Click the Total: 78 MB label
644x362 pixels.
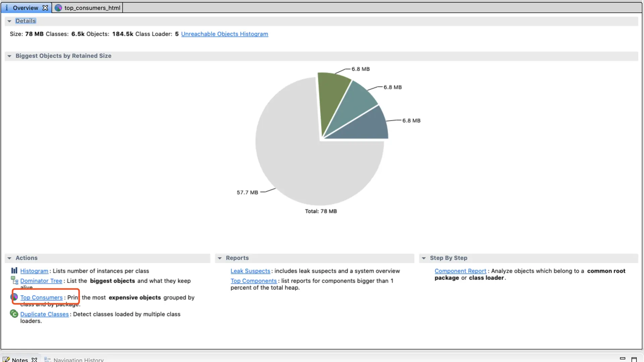pyautogui.click(x=321, y=211)
